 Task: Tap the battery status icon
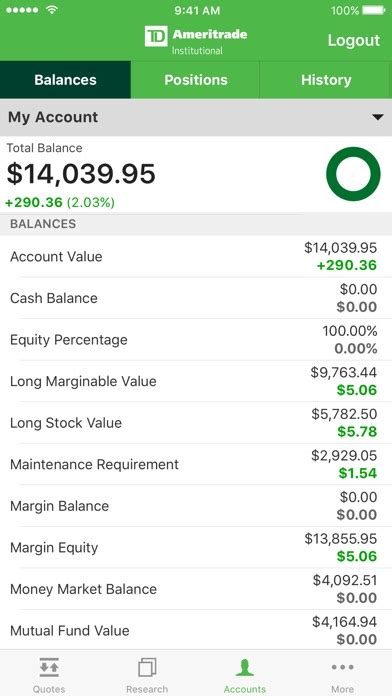pos(373,10)
